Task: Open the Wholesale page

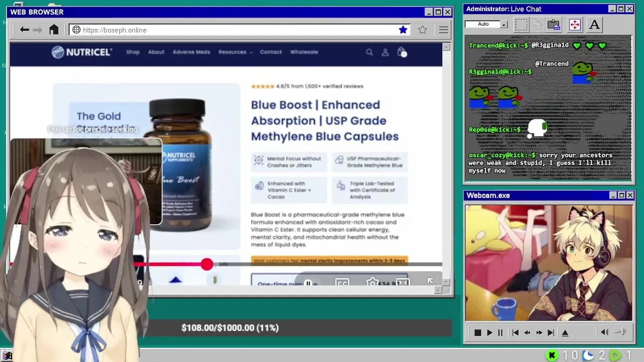Action: 304,52
